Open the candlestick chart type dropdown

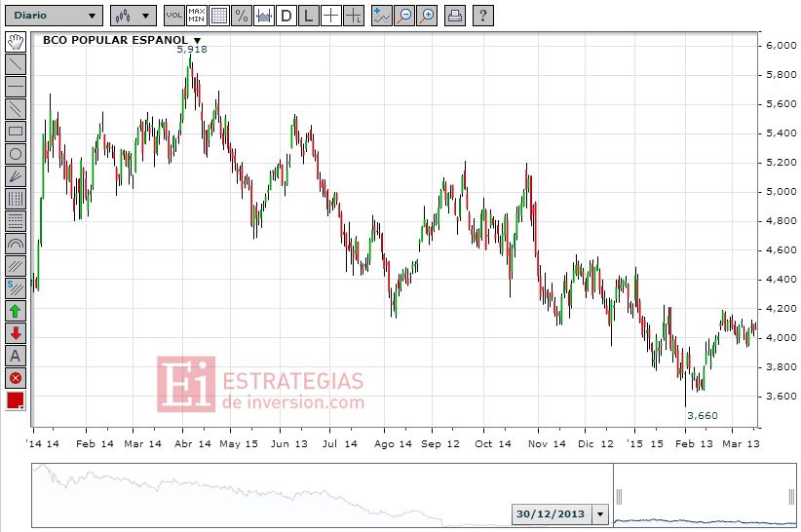point(133,16)
